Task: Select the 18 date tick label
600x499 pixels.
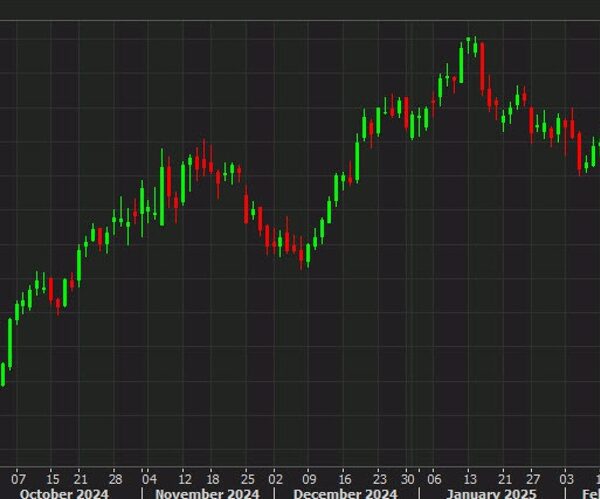Action: [x=215, y=478]
